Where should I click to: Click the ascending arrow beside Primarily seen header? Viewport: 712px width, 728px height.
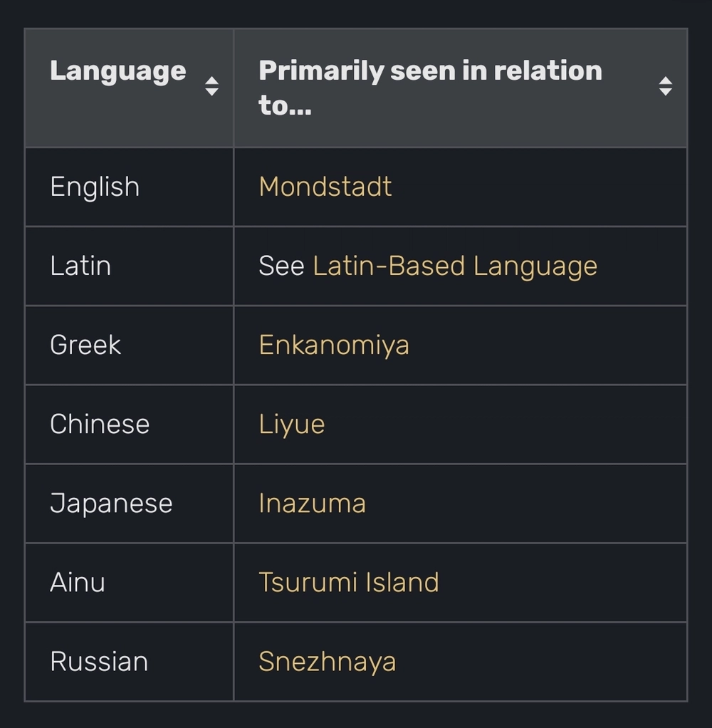pos(666,80)
